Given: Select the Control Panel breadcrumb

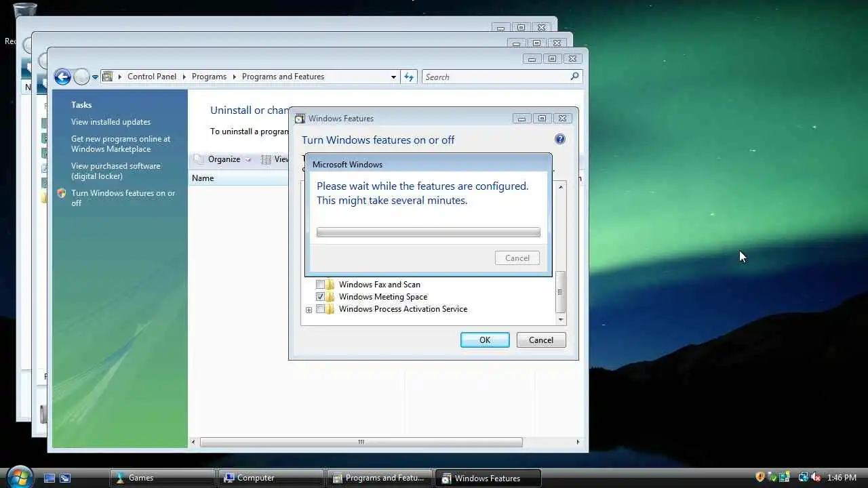Looking at the screenshot, I should click(x=152, y=77).
